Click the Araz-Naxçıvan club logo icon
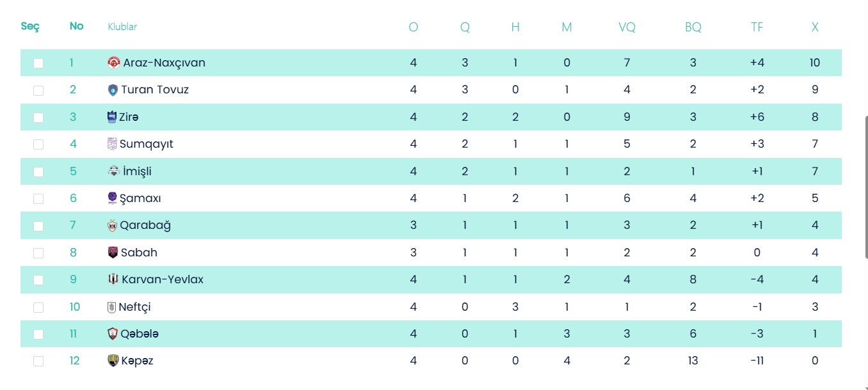Image resolution: width=868 pixels, height=390 pixels. 114,63
